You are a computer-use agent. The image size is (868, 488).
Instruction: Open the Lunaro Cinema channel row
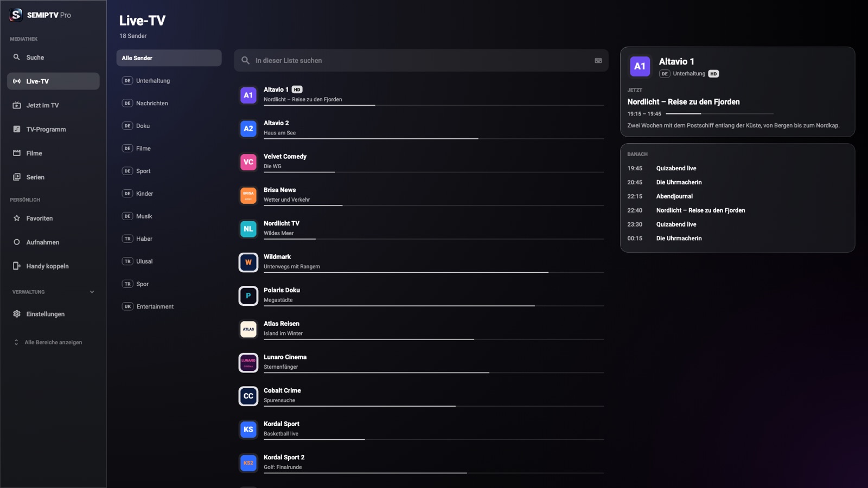(x=421, y=363)
